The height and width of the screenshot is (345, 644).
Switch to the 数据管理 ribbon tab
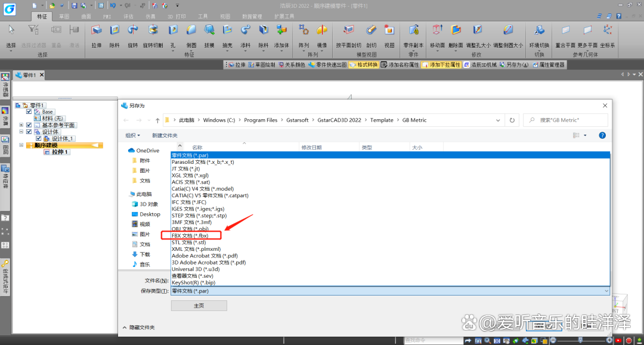coord(252,17)
